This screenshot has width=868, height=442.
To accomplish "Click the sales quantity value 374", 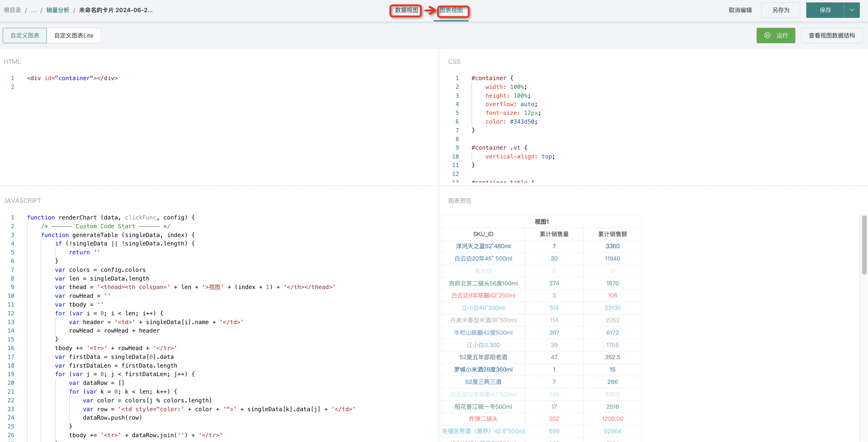I will [554, 283].
